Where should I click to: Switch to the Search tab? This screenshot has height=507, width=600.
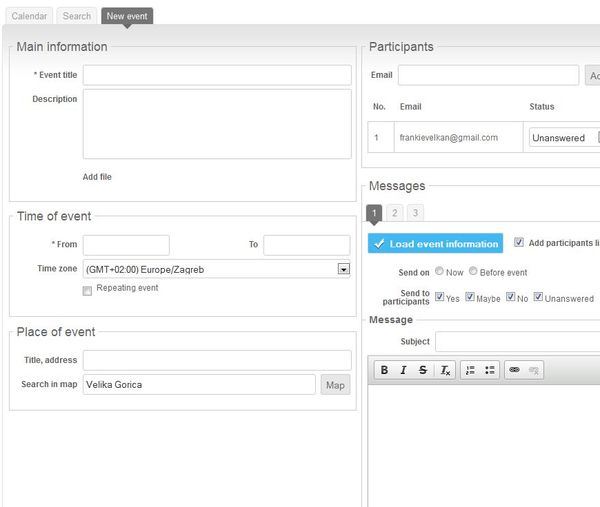(77, 16)
